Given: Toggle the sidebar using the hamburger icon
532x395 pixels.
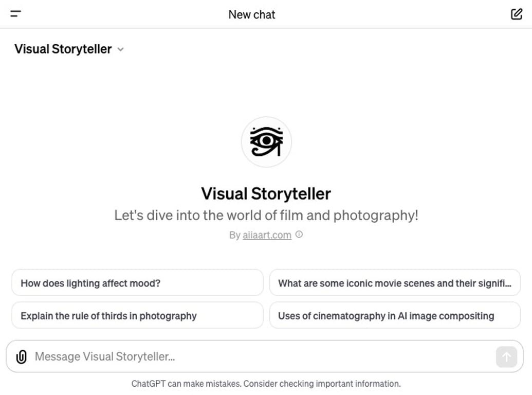Looking at the screenshot, I should point(15,14).
